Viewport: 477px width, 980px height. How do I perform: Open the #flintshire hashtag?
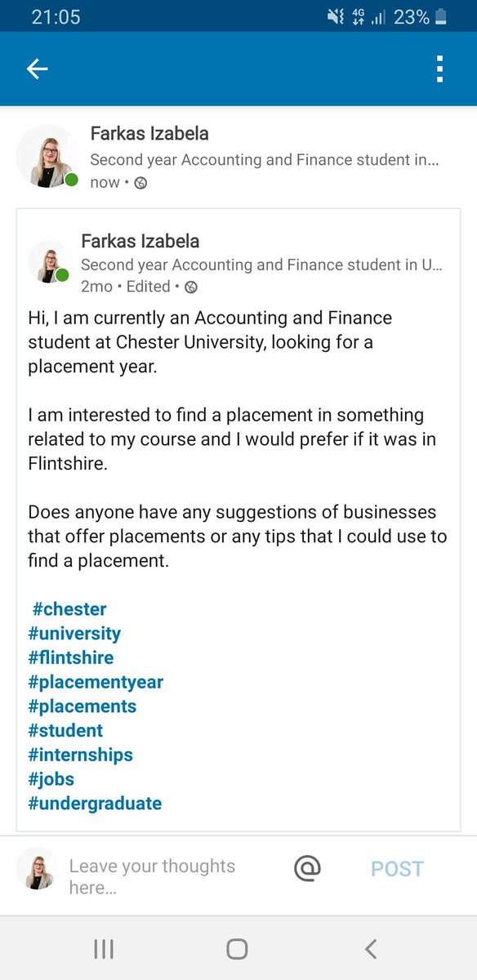pos(71,657)
